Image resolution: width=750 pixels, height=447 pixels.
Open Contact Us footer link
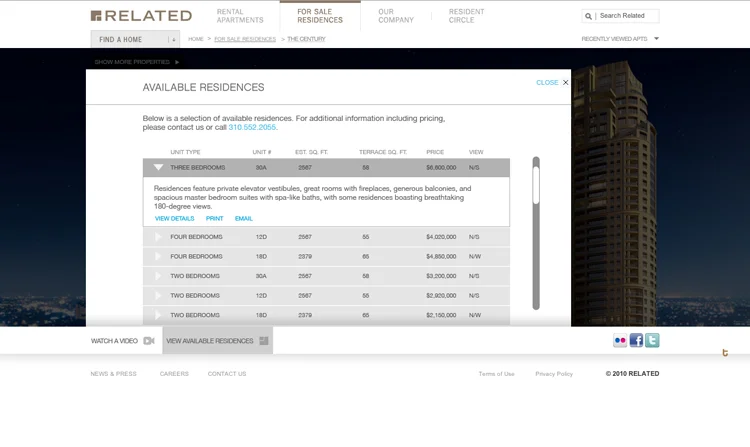point(227,374)
